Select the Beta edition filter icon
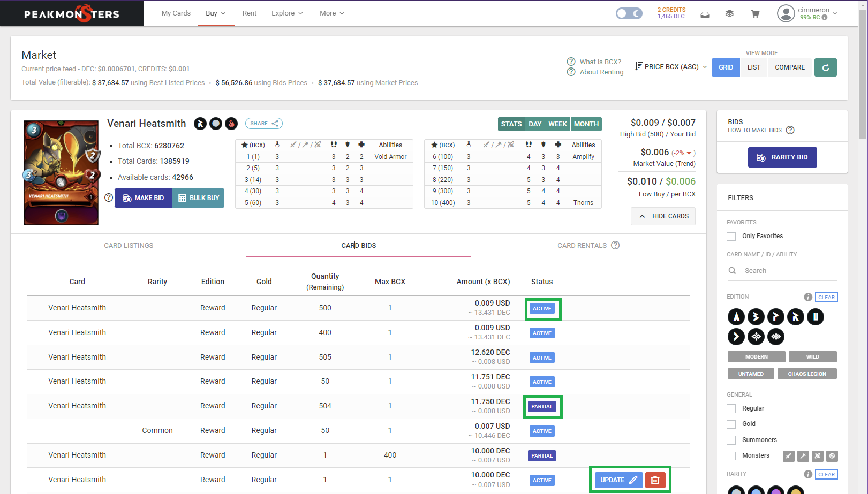868x494 pixels. [x=756, y=317]
